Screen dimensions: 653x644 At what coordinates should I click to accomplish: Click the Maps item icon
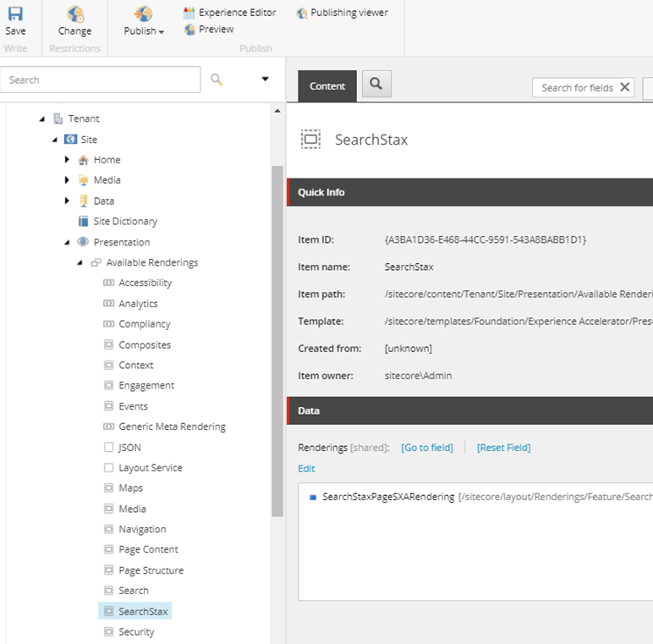pos(109,488)
